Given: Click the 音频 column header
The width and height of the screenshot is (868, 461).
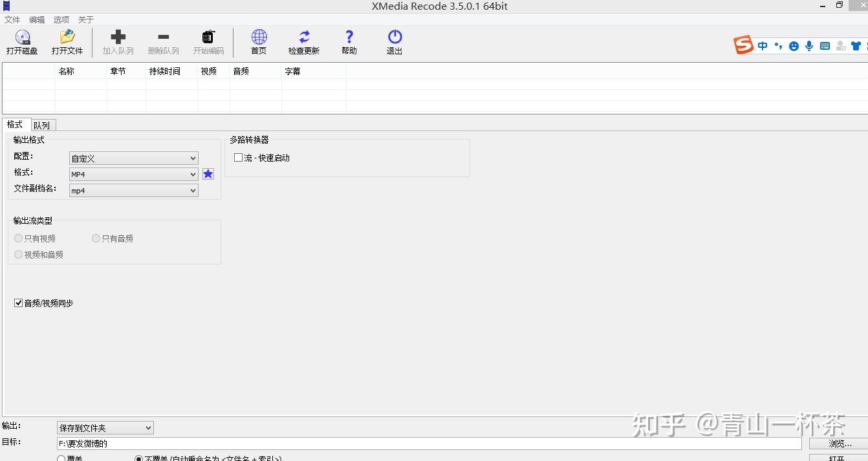Looking at the screenshot, I should pyautogui.click(x=255, y=71).
